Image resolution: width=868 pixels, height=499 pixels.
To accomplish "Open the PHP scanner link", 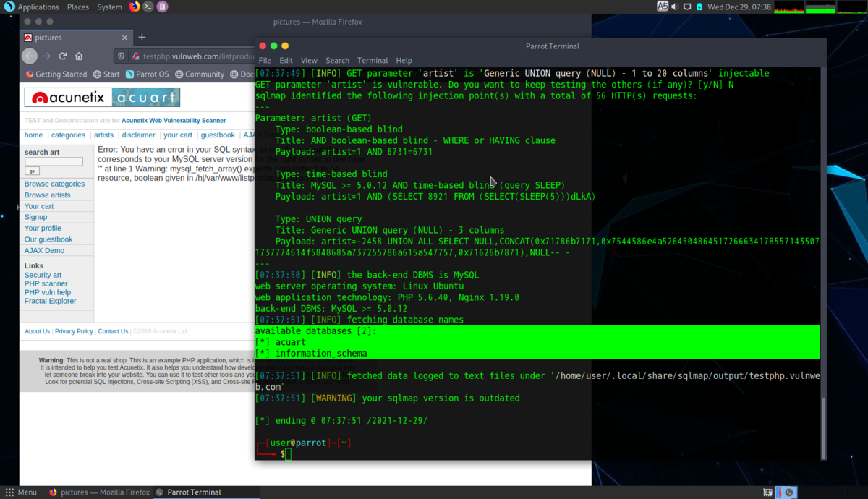I will 46,284.
